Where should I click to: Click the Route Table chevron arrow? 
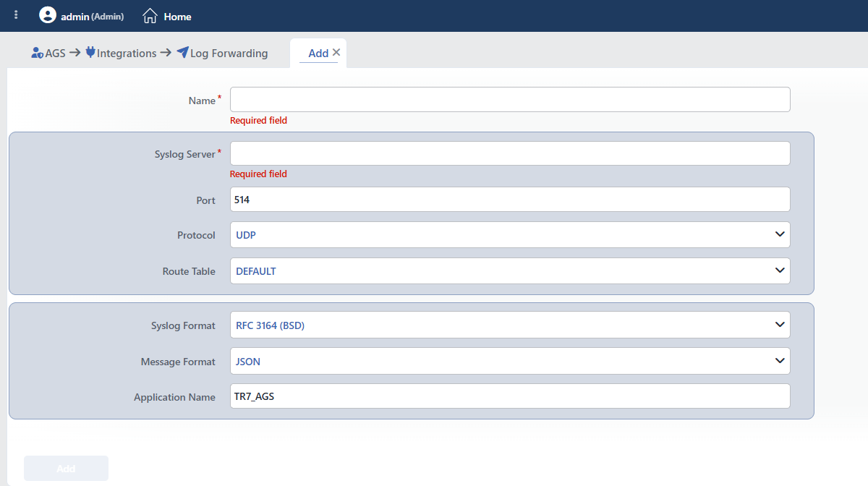780,270
